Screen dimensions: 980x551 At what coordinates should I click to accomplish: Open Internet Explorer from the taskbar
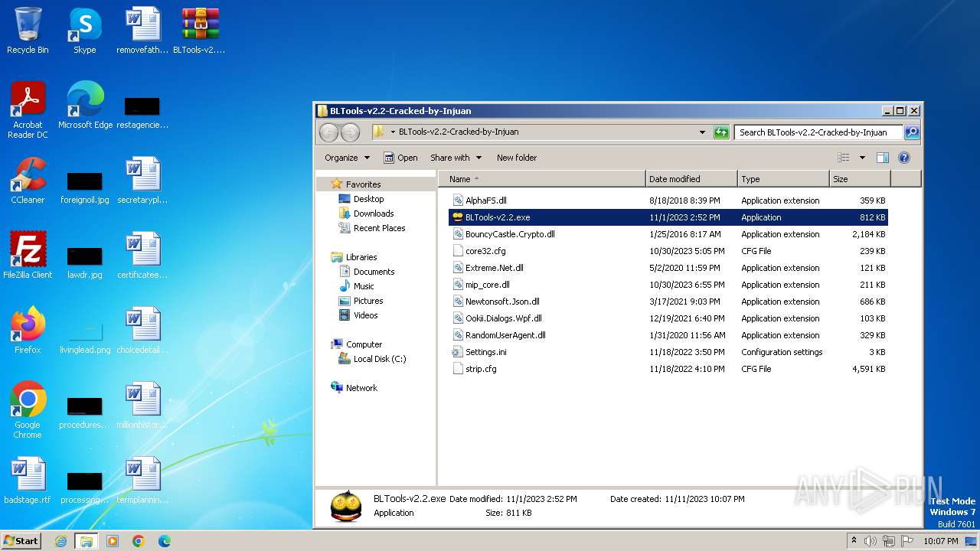(x=60, y=541)
